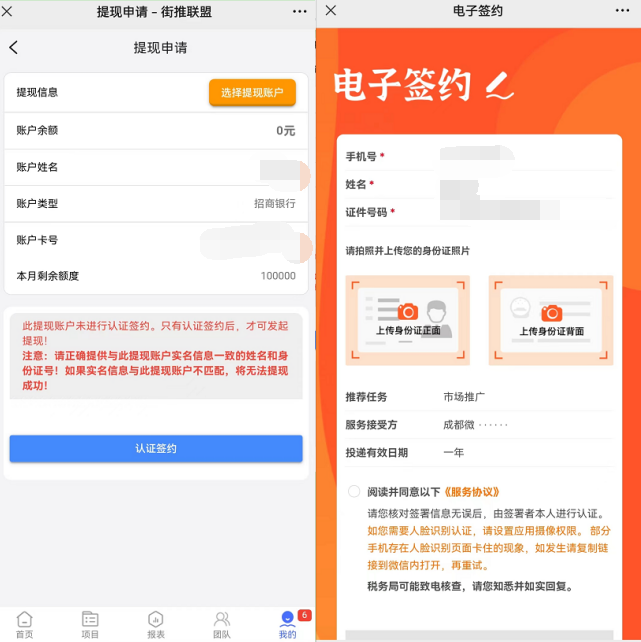Tick the 阅读并同意 agreement radio button
This screenshot has height=642, width=641.
(353, 492)
